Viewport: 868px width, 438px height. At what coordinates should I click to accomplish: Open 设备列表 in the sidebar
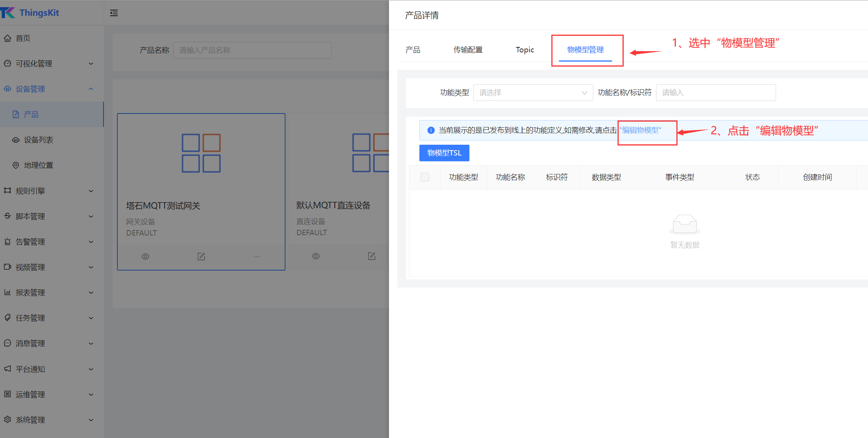[x=38, y=140]
